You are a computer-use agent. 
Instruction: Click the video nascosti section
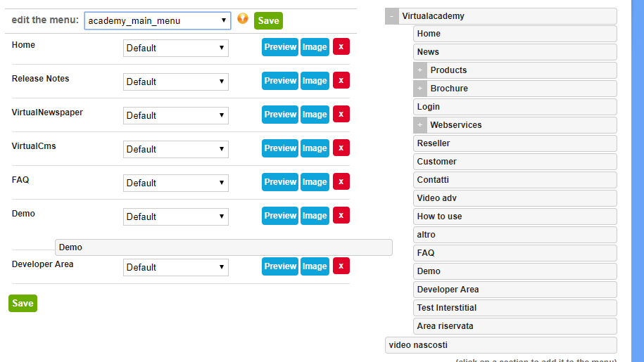point(500,345)
